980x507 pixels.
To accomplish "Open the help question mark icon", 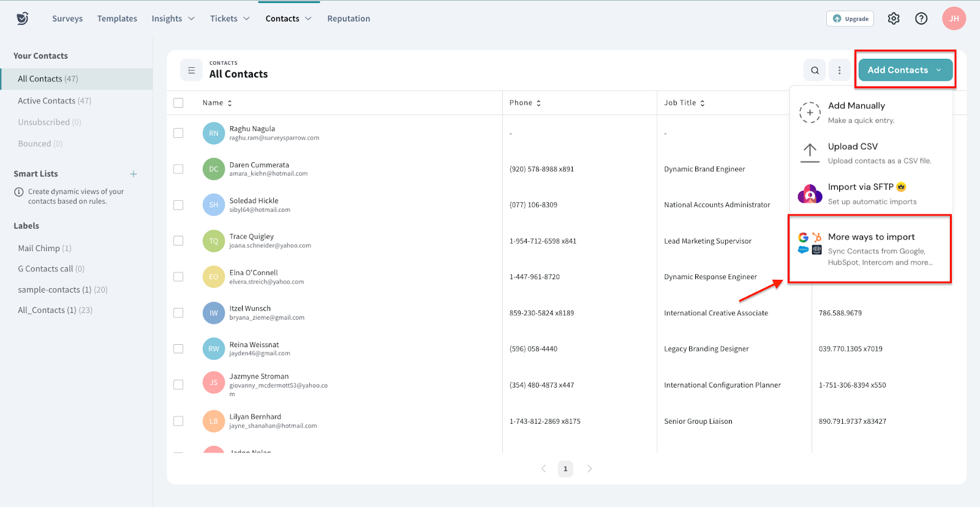I will (x=921, y=18).
